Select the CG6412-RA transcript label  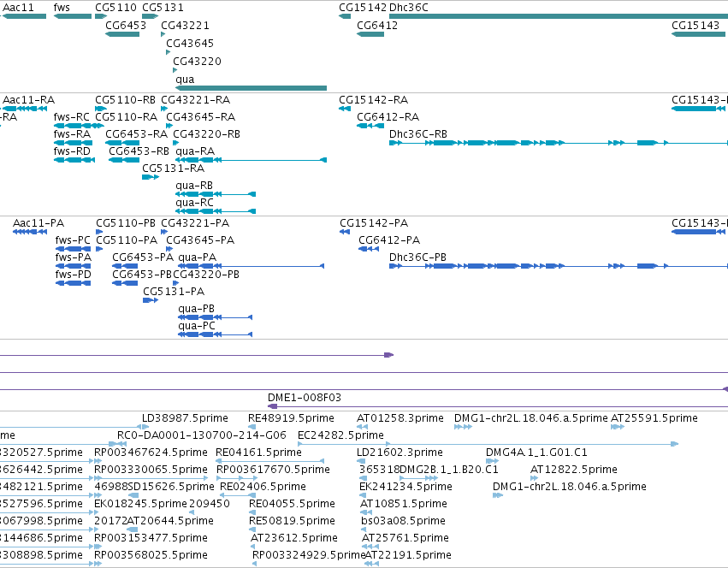point(388,117)
